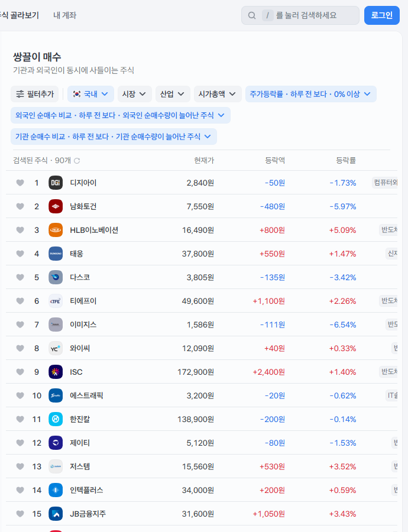Open the 시장 market dropdown
This screenshot has height=532, width=408.
134,94
